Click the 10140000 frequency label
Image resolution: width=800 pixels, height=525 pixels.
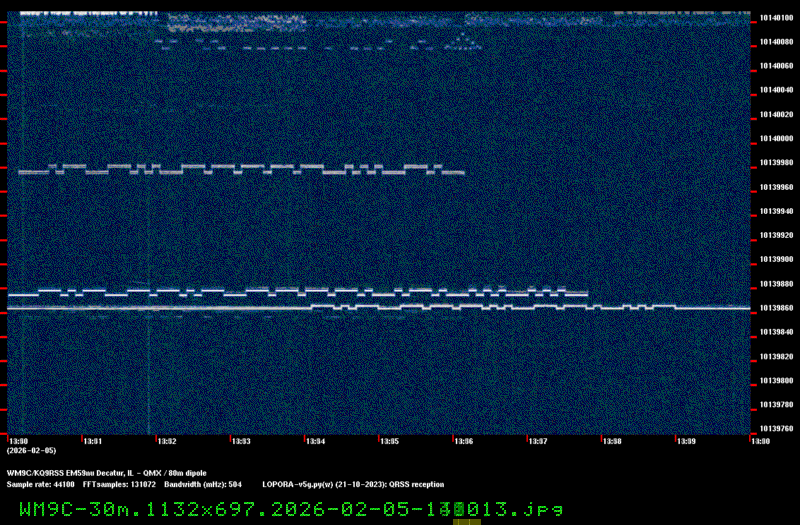click(x=776, y=139)
